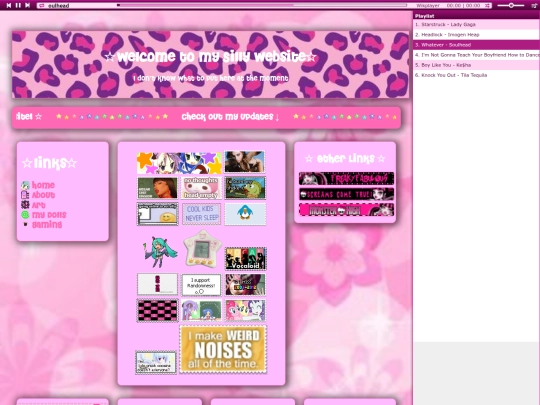Seek along the track progress bar
The height and width of the screenshot is (405, 540).
tap(262, 5)
